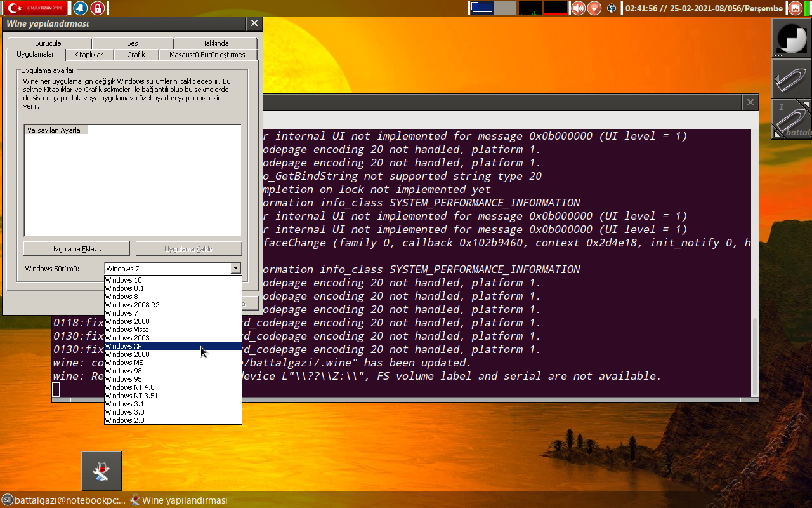Close the terminal window
Image resolution: width=812 pixels, height=508 pixels.
pos(750,102)
